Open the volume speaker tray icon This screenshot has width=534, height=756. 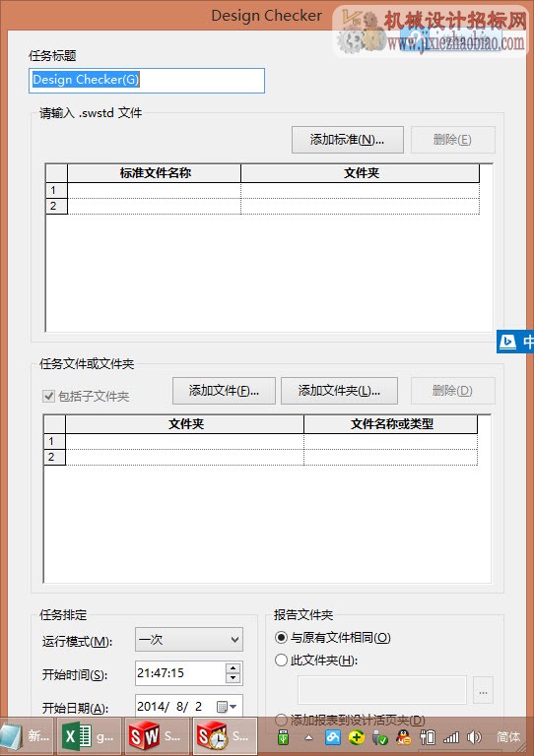tap(474, 737)
